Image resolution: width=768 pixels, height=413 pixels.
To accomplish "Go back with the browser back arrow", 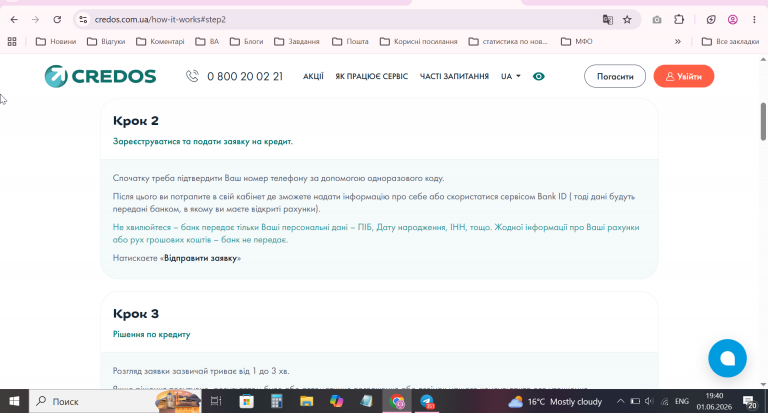I will click(14, 20).
